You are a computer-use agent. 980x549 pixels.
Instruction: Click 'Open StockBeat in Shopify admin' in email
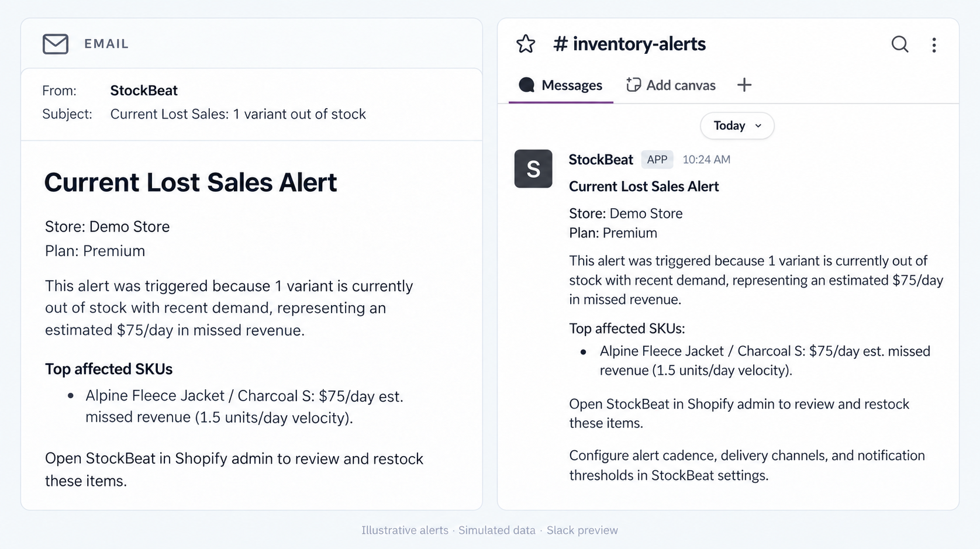pos(234,470)
